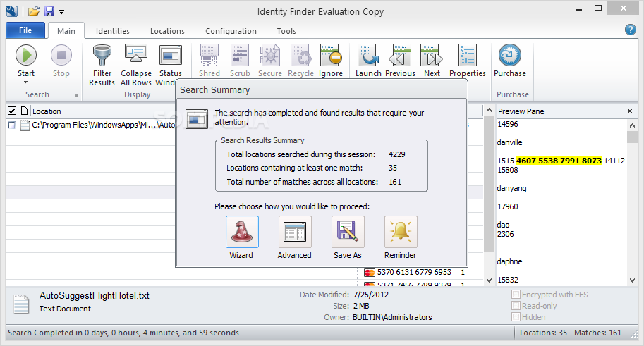The height and width of the screenshot is (346, 644).
Task: Click the word danville in Preview Pane
Action: click(x=509, y=142)
